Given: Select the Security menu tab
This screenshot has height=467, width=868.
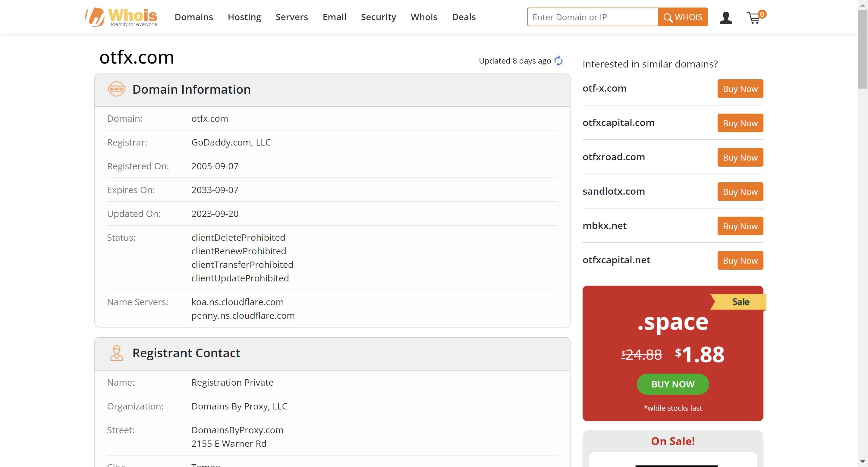Looking at the screenshot, I should 379,17.
